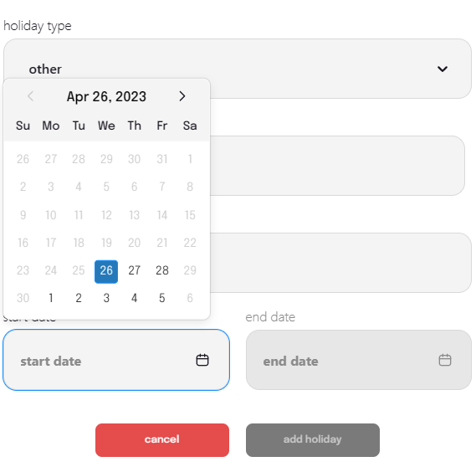The image size is (476, 472).
Task: Click the previous month arrow in calendar
Action: pyautogui.click(x=31, y=96)
